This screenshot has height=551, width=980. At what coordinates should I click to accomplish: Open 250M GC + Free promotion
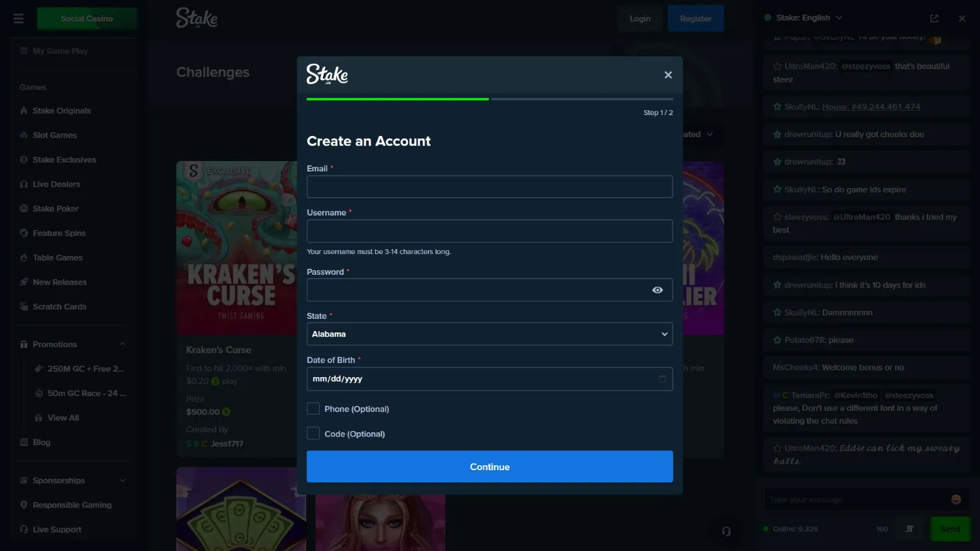pos(85,369)
